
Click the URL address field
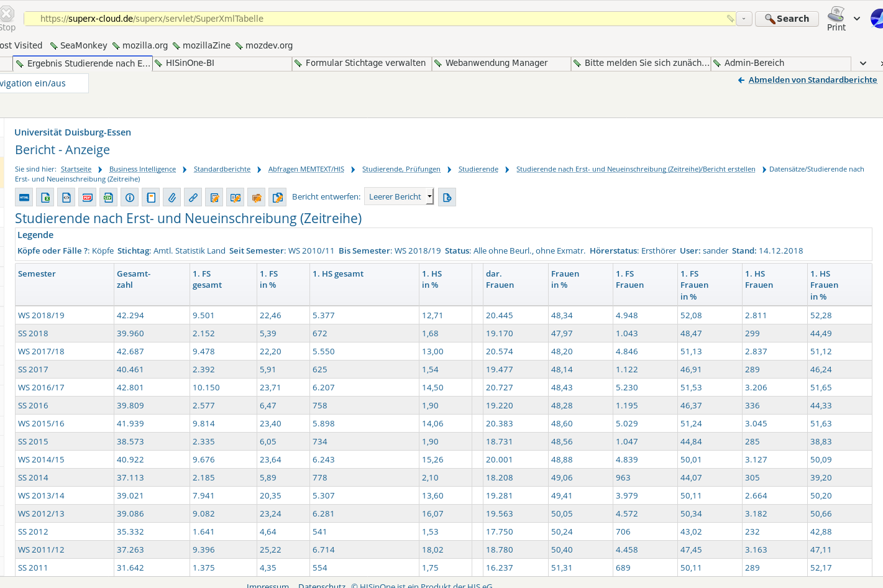tap(379, 19)
